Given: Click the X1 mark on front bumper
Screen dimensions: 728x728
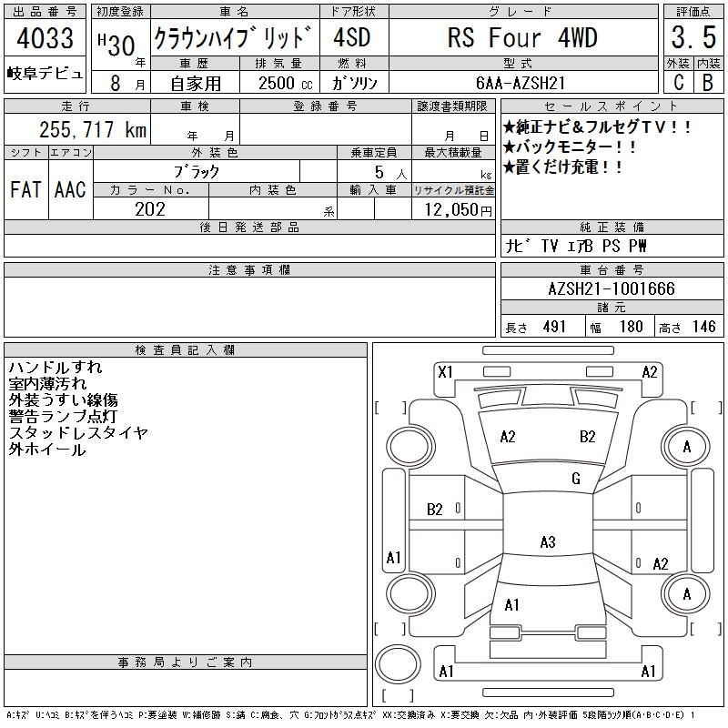Looking at the screenshot, I should [445, 371].
